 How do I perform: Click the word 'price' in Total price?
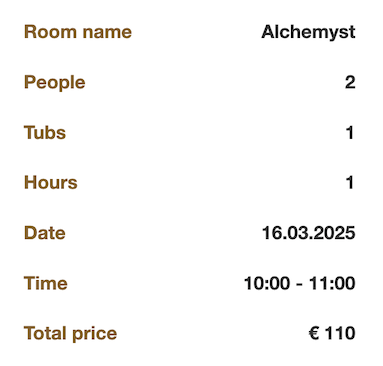pyautogui.click(x=94, y=334)
